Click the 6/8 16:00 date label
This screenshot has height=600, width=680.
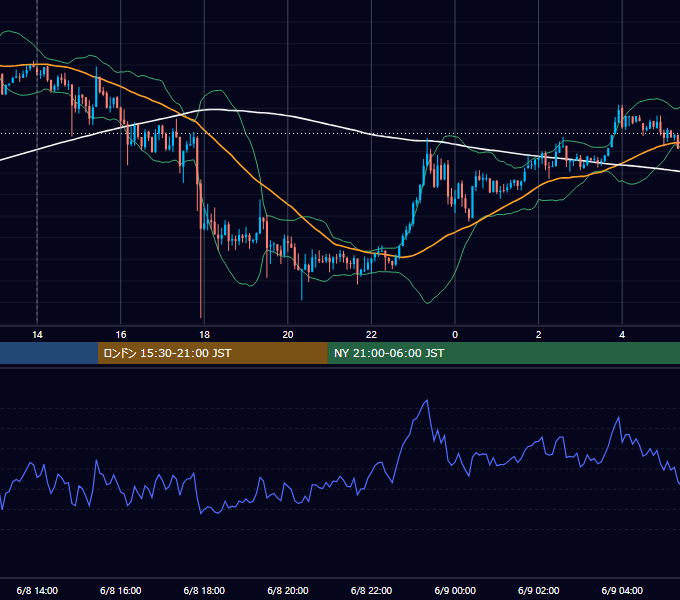tap(121, 590)
